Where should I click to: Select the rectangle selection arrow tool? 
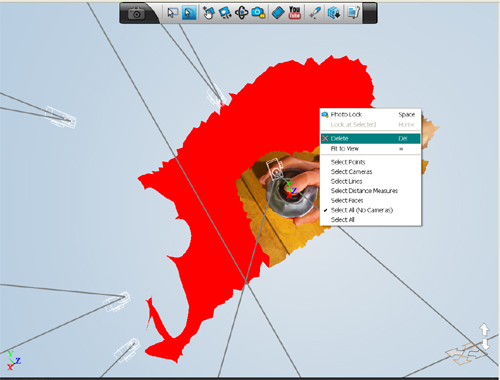172,13
